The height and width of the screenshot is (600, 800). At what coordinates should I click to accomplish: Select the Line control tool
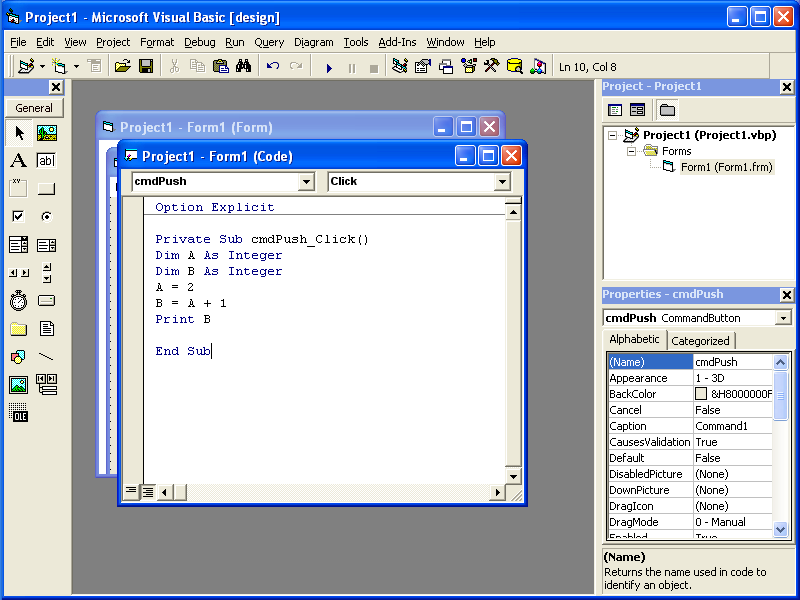[46, 357]
